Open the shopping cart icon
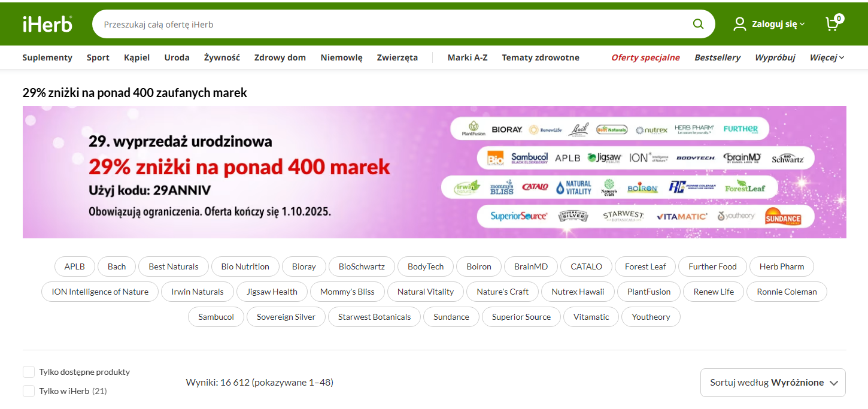The image size is (868, 409). coord(834,23)
